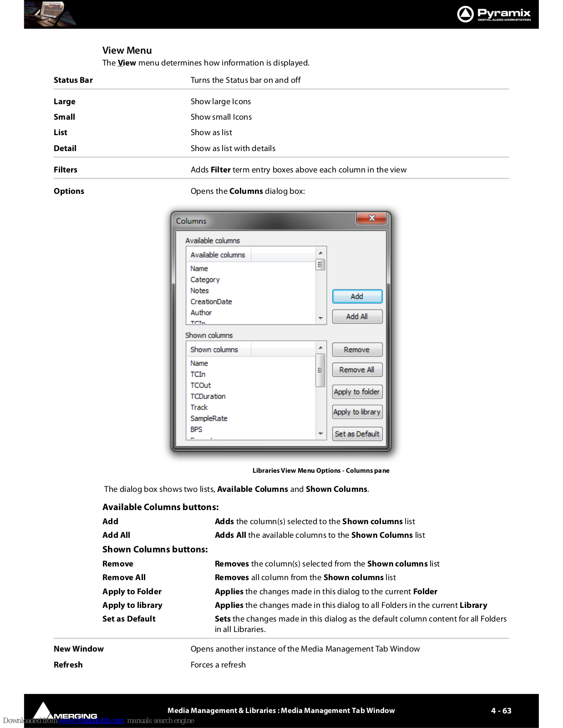The height and width of the screenshot is (728, 563).
Task: Click the Merging logo in the footer
Action: (66, 712)
